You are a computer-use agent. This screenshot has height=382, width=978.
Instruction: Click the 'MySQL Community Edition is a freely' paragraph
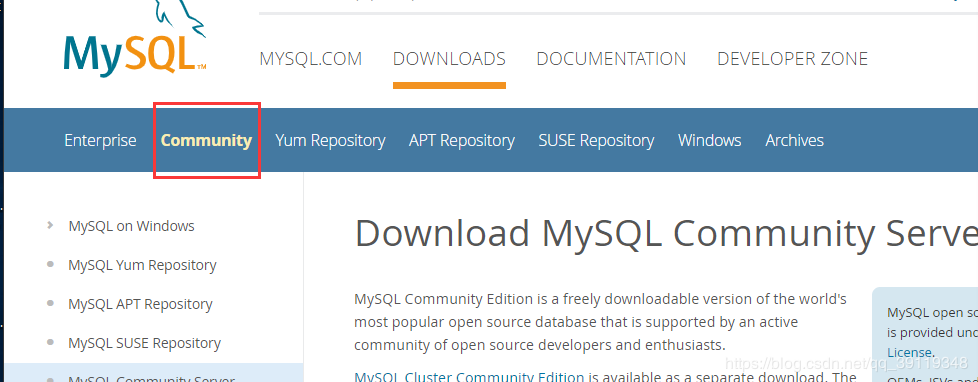tap(601, 321)
